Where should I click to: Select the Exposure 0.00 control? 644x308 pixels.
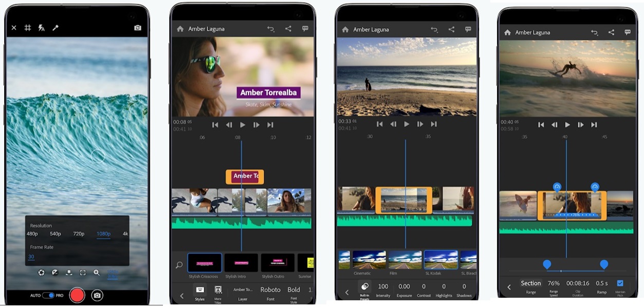click(x=404, y=290)
